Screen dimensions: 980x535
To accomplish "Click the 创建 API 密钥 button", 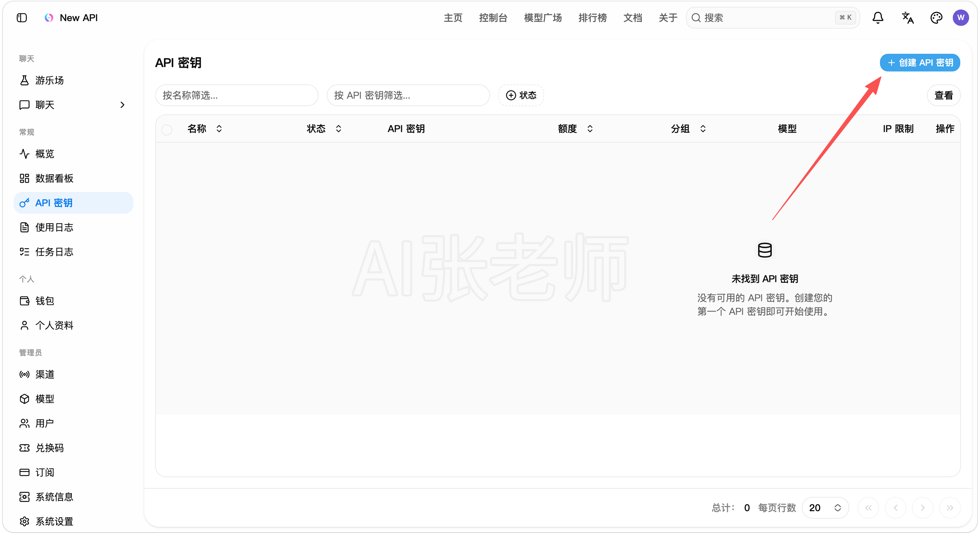I will pyautogui.click(x=919, y=62).
